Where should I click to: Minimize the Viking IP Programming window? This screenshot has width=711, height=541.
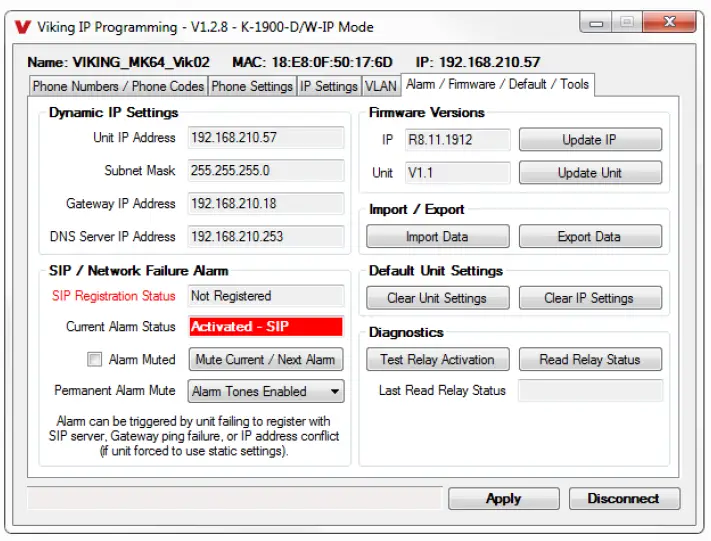pyautogui.click(x=596, y=23)
